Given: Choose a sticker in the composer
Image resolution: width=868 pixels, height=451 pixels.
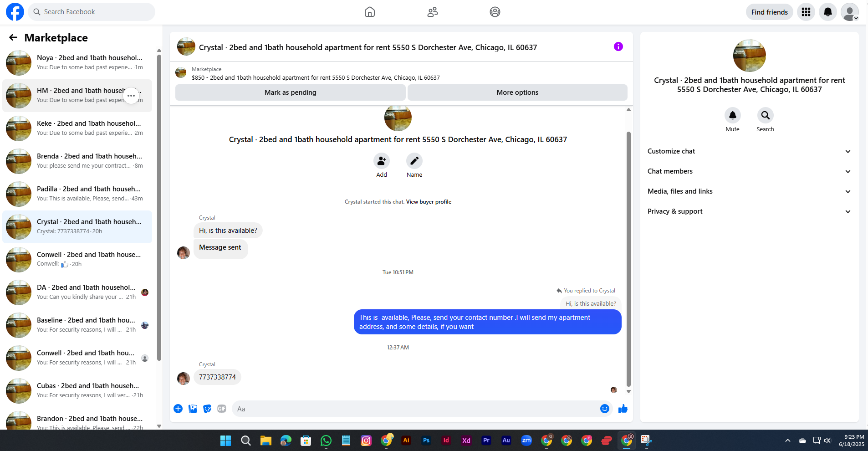Looking at the screenshot, I should point(207,409).
